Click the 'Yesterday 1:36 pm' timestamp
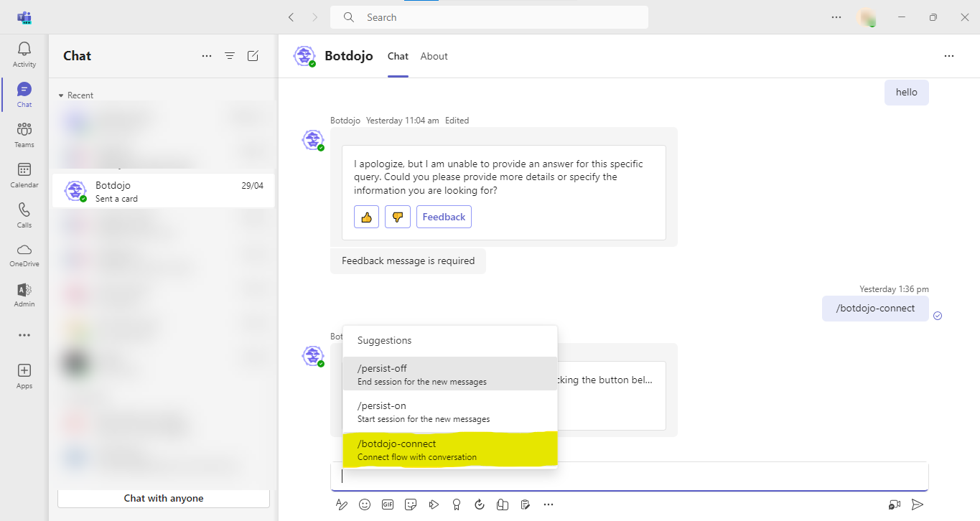Image resolution: width=980 pixels, height=521 pixels. (x=894, y=289)
